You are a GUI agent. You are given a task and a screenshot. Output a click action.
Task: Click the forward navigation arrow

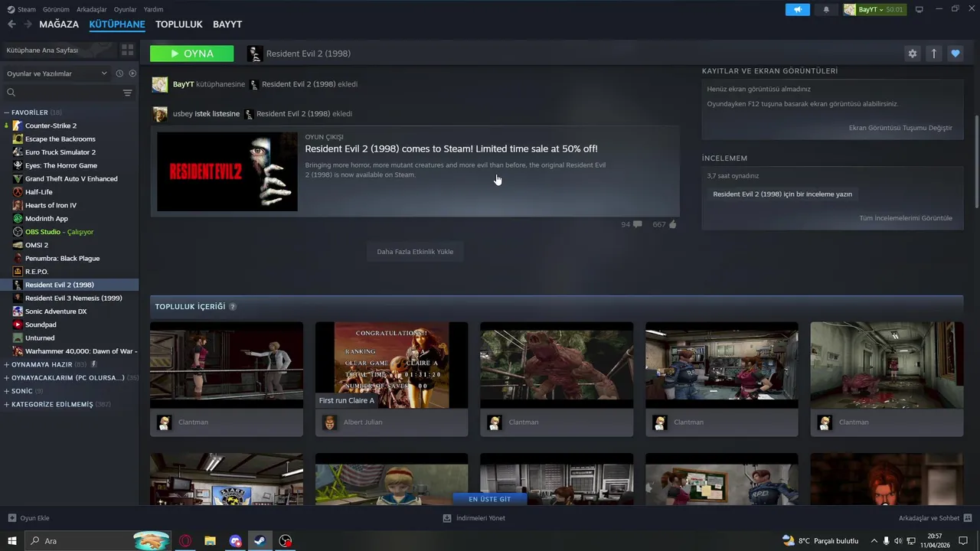coord(28,24)
